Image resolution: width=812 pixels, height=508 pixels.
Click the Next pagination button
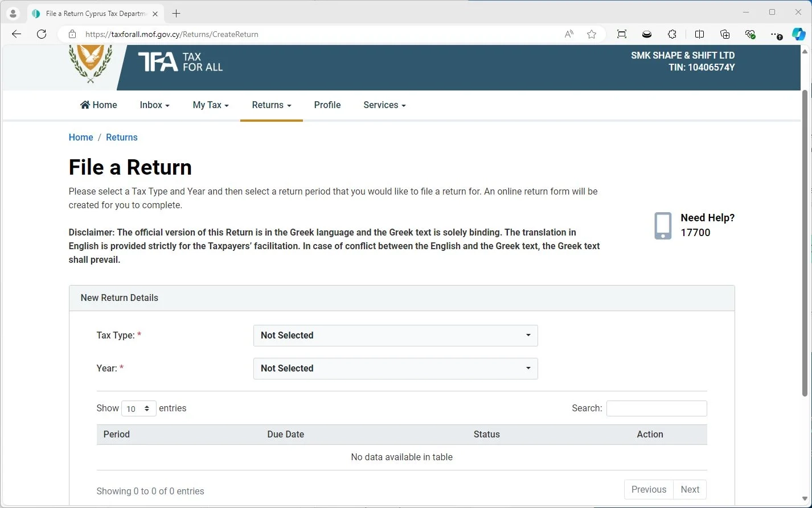tap(690, 489)
